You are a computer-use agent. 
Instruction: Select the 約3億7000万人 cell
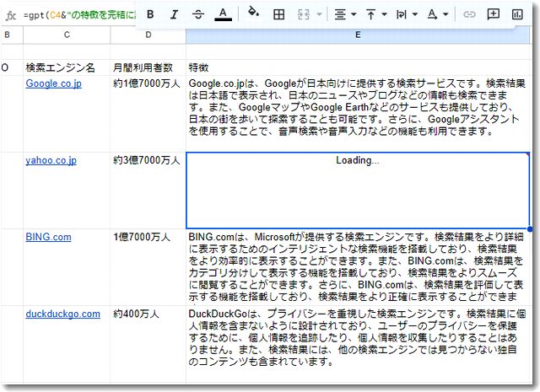tap(148, 191)
